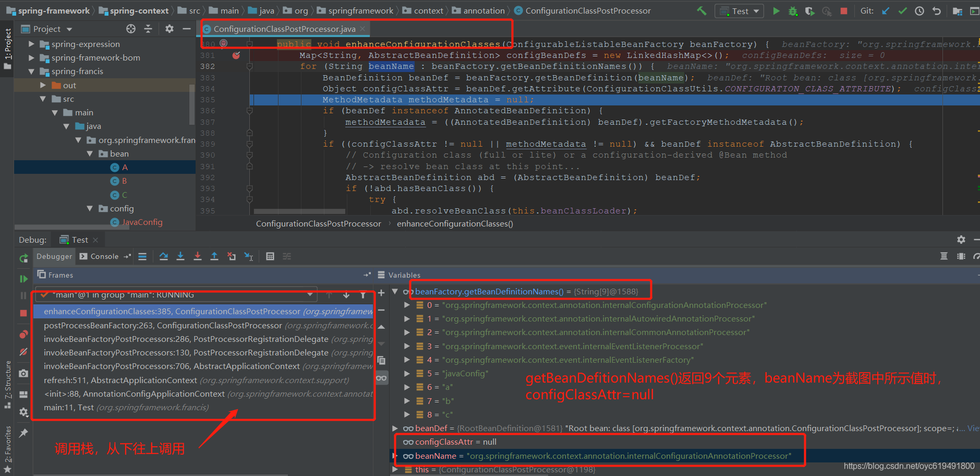Toggle frames filter funnel icon
The width and height of the screenshot is (980, 476).
coord(363,295)
